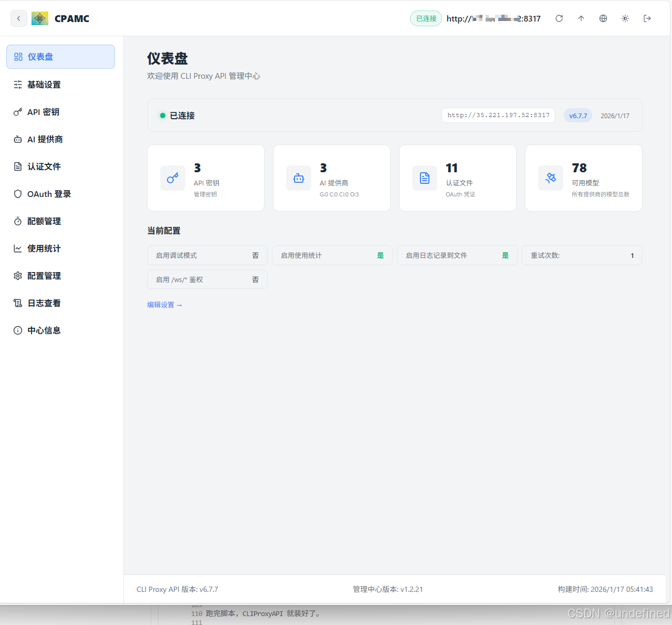This screenshot has height=625, width=672.
Task: View 使用统计 statistics
Action: coord(44,248)
